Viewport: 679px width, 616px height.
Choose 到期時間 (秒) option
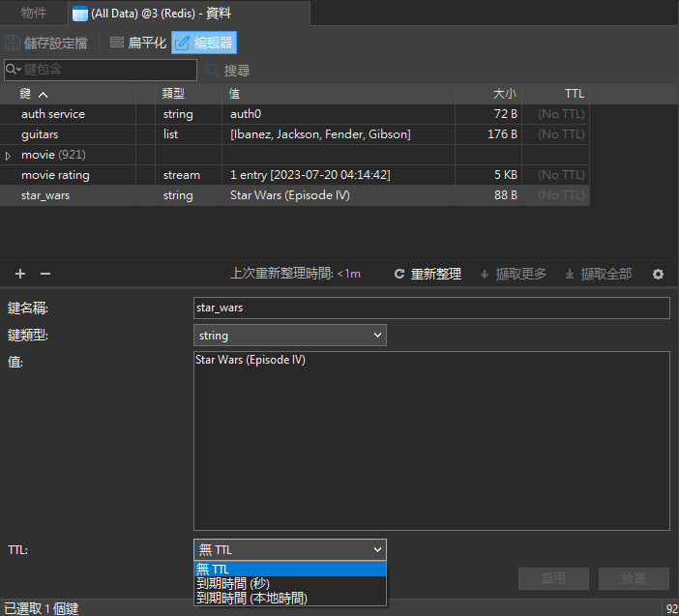290,583
